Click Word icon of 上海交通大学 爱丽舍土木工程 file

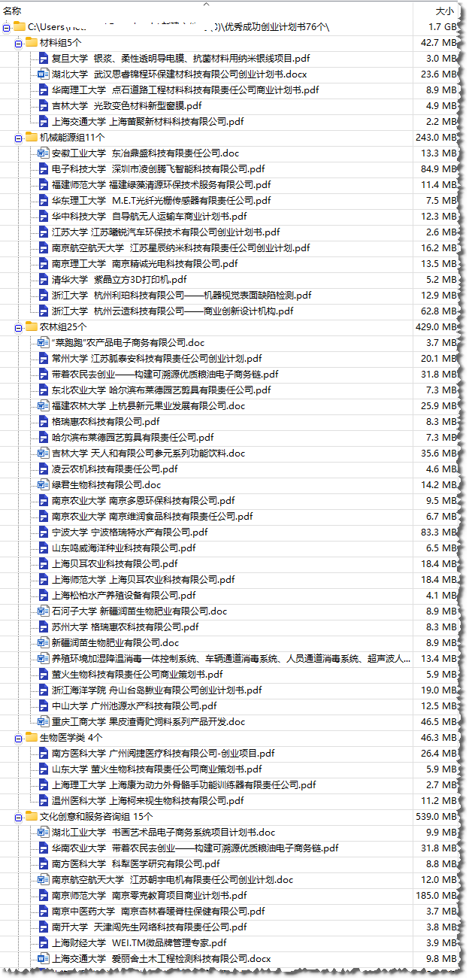(x=43, y=958)
